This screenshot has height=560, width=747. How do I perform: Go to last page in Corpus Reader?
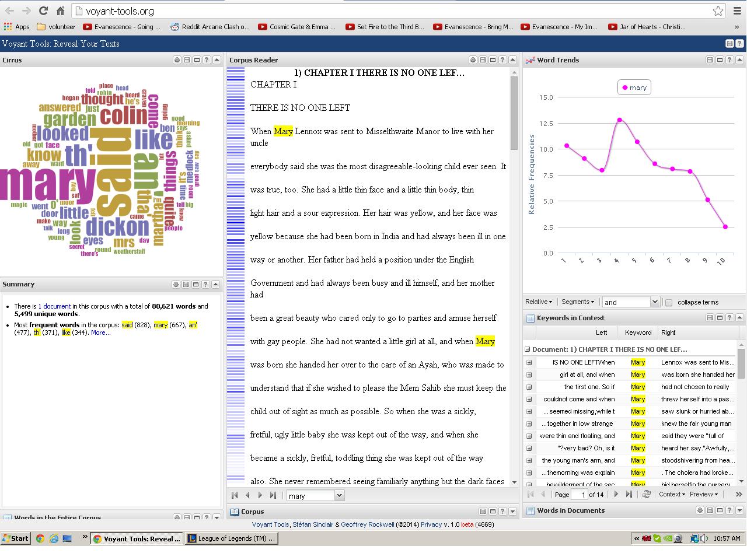273,495
